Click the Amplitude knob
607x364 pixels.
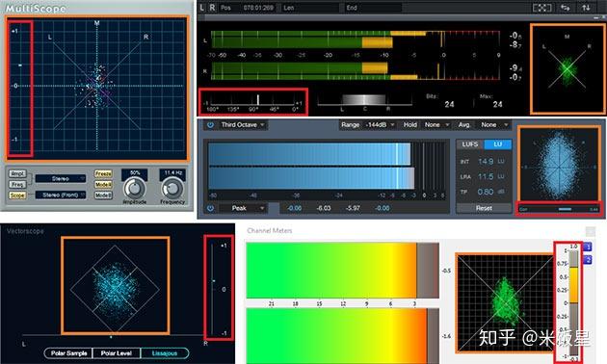click(134, 189)
